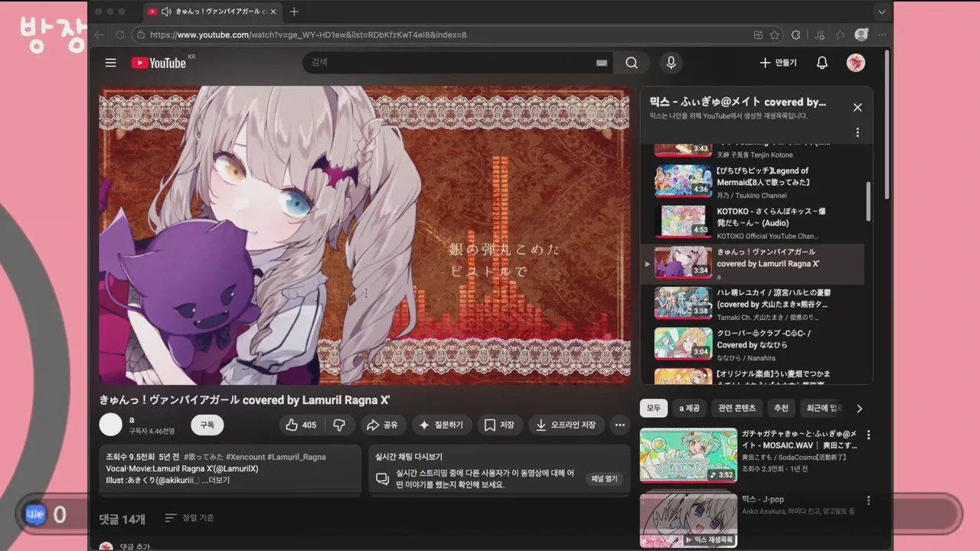Mute the tab via speaker icon

(166, 11)
